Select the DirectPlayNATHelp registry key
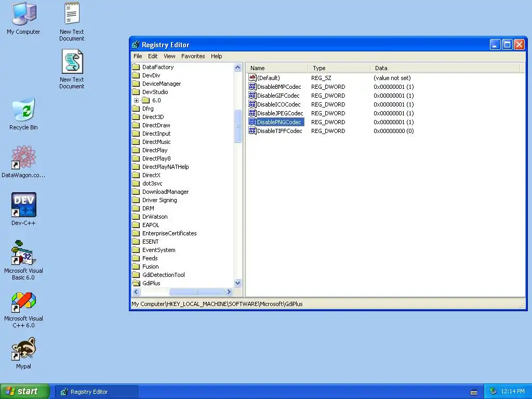This screenshot has height=399, width=532. click(x=166, y=167)
